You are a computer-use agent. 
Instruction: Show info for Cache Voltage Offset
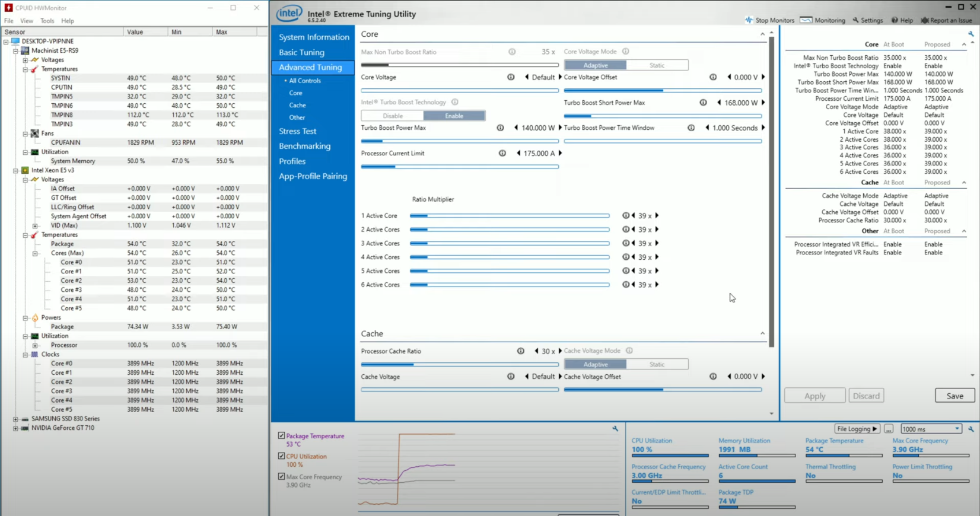pyautogui.click(x=713, y=377)
